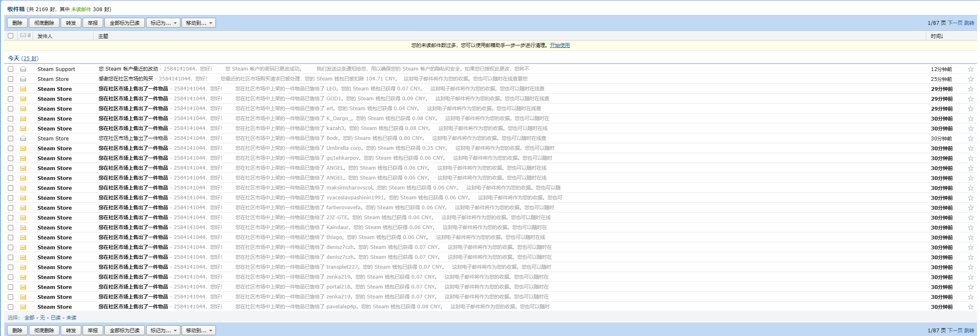Check the box for GOD1 sale email
Viewport: 980px width, 336px height.
(11, 99)
